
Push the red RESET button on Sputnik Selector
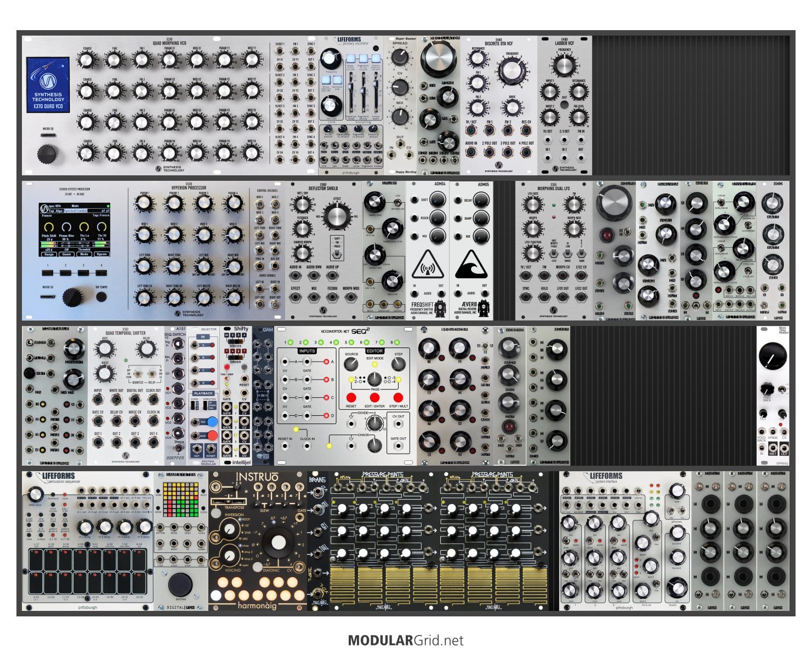212,437
